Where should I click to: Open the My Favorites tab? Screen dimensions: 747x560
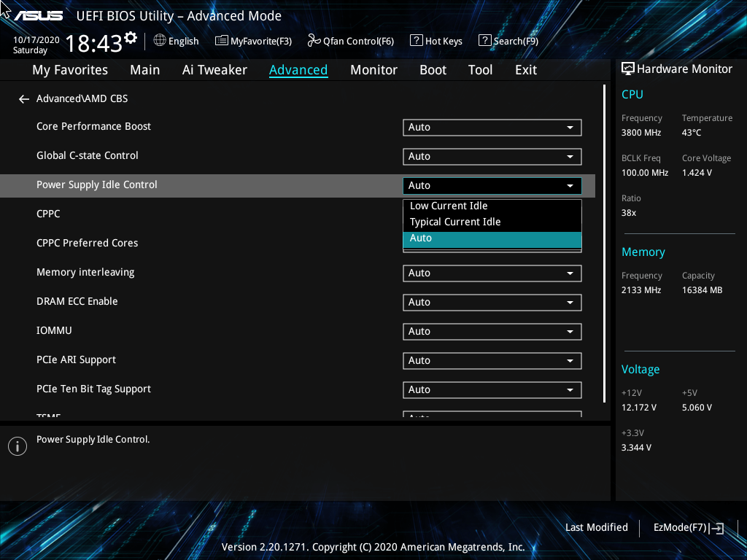70,70
